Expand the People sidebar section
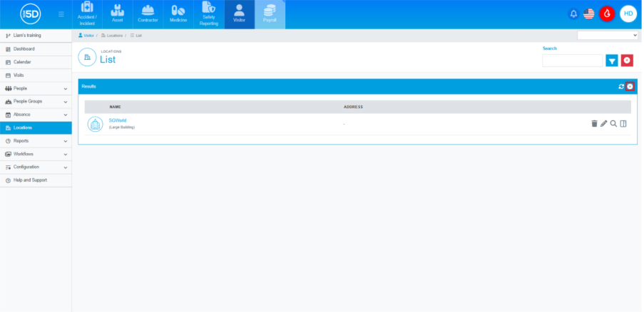 click(x=36, y=88)
